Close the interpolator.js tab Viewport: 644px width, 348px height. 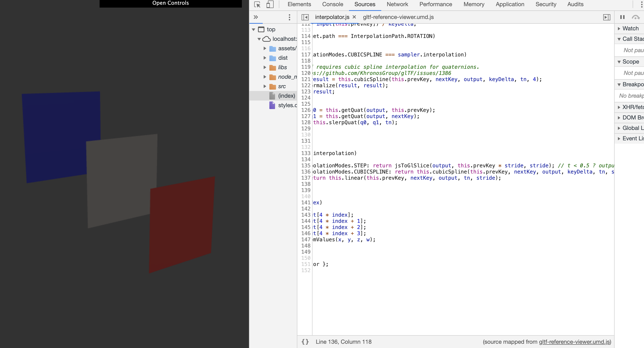(354, 17)
